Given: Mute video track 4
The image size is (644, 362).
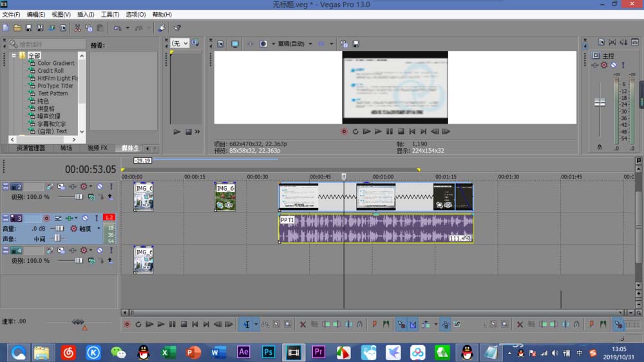Looking at the screenshot, I should point(100,251).
